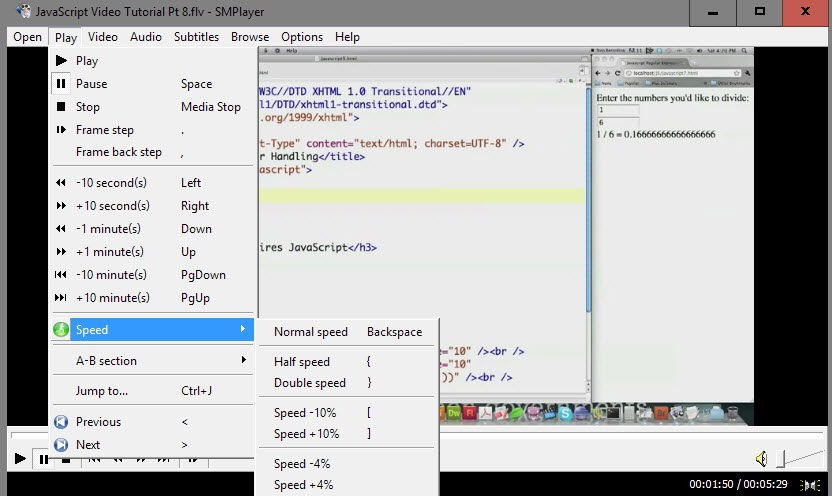Decrease playback with Speed -10%
Image resolution: width=832 pixels, height=496 pixels.
(x=348, y=413)
